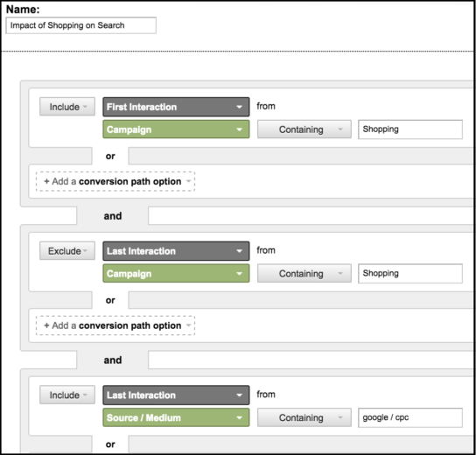The height and width of the screenshot is (455, 476).
Task: Open the Exclude dropdown
Action: pyautogui.click(x=67, y=251)
